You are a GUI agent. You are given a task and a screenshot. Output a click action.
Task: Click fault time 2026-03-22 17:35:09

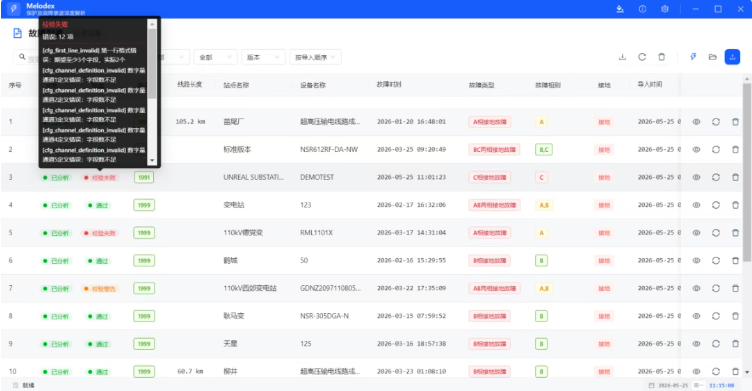pyautogui.click(x=411, y=288)
